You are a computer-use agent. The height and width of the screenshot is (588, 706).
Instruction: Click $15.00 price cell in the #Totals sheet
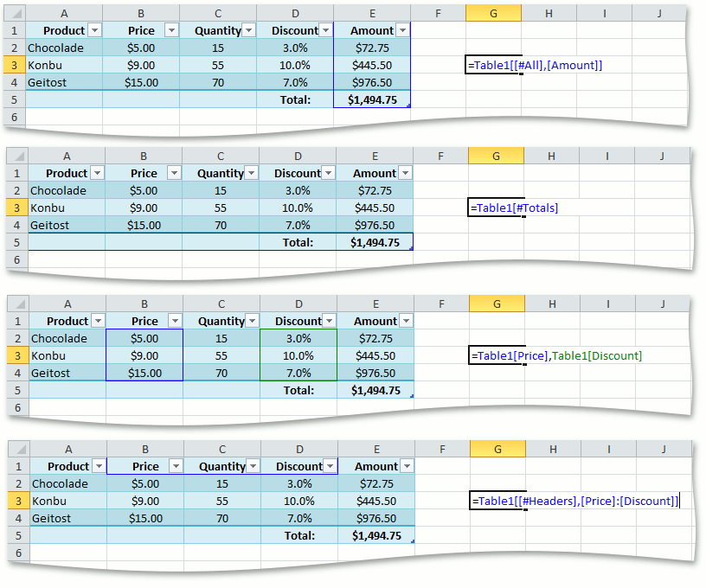coord(144,226)
